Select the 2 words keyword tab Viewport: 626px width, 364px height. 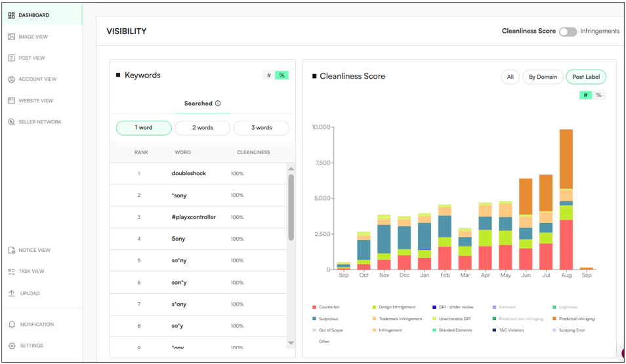point(202,128)
